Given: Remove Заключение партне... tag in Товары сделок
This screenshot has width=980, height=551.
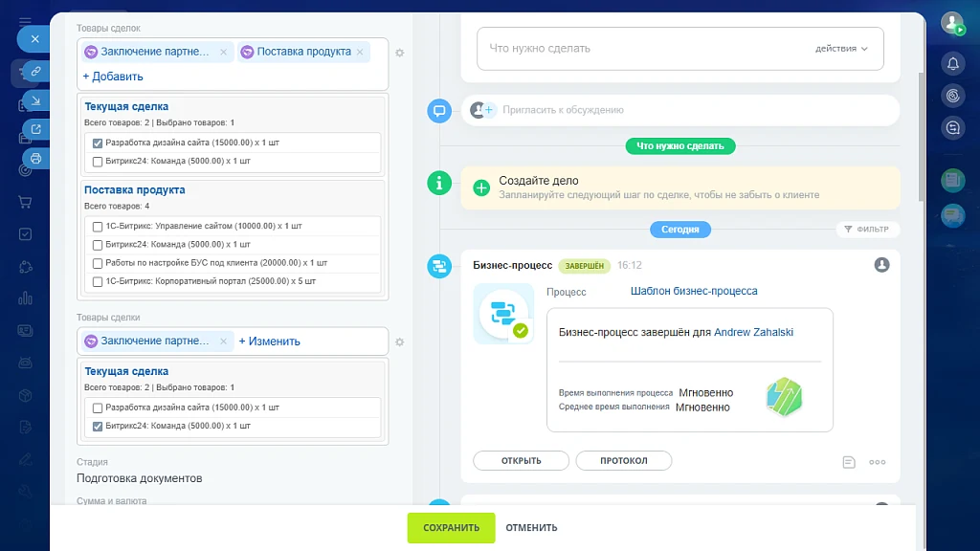Looking at the screenshot, I should pos(223,52).
